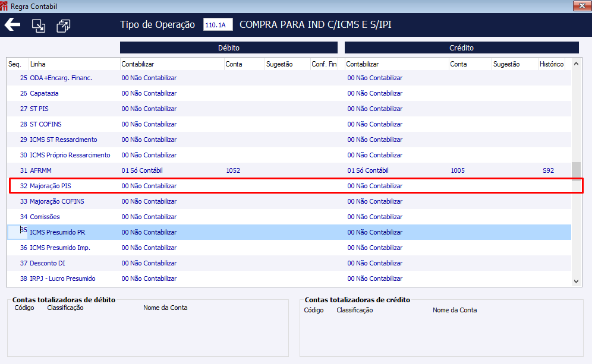The height and width of the screenshot is (364, 592).
Task: Click histórico S92 in AFRMM row
Action: pyautogui.click(x=548, y=170)
